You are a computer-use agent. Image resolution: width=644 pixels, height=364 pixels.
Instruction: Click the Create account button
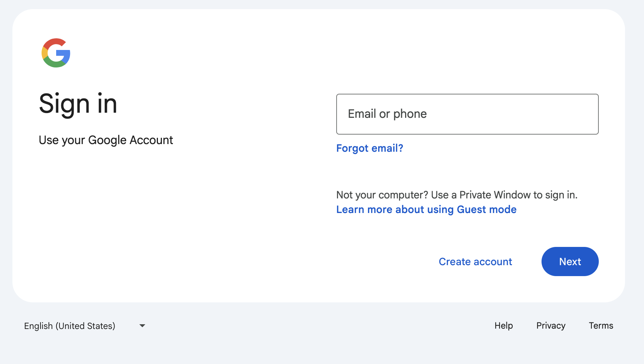(x=475, y=262)
